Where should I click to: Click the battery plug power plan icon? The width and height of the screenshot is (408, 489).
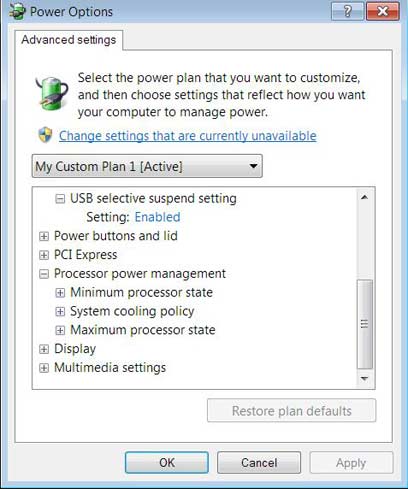[x=52, y=93]
